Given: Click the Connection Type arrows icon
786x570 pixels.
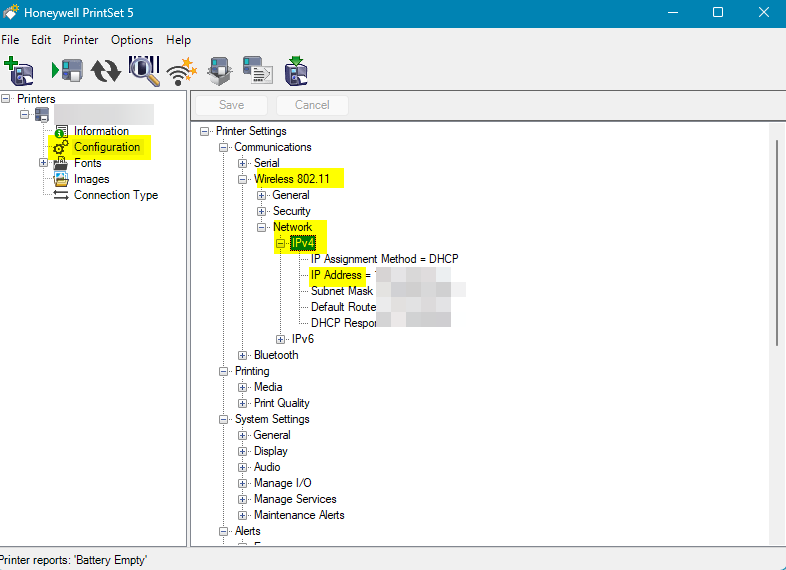Looking at the screenshot, I should (61, 195).
